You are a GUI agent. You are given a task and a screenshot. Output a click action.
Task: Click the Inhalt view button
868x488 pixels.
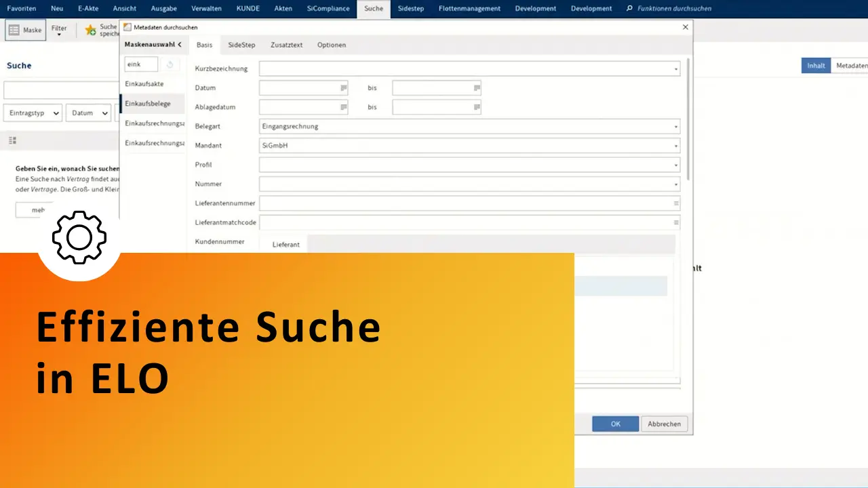tap(816, 66)
